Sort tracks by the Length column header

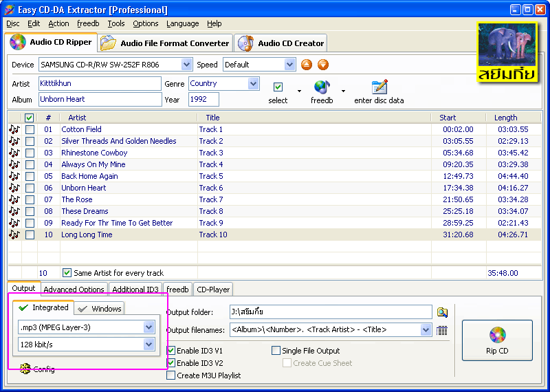(514, 118)
